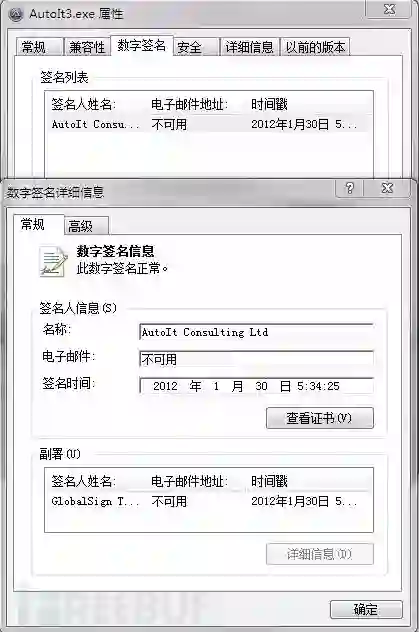Close the AutoIt3.exe properties window
The height and width of the screenshot is (632, 419).
click(x=389, y=9)
